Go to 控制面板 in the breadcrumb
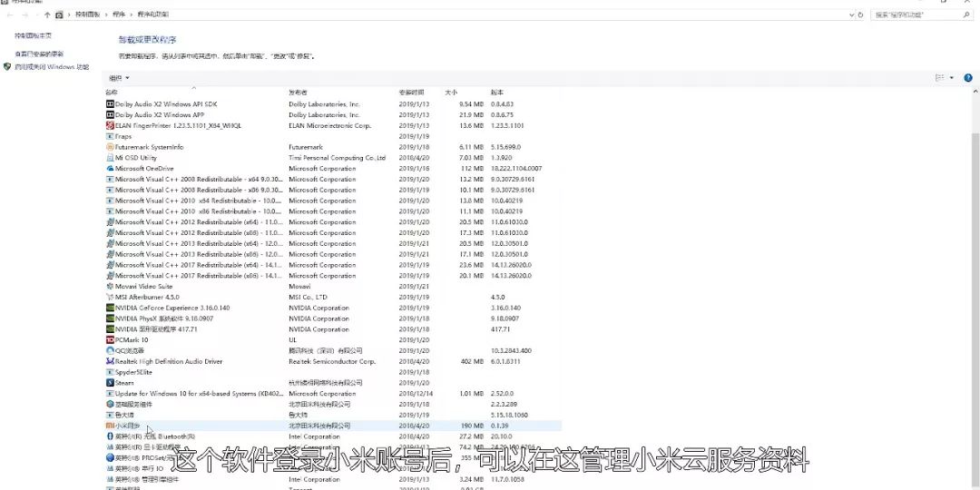Viewport: 980px width, 490px height. [87, 15]
